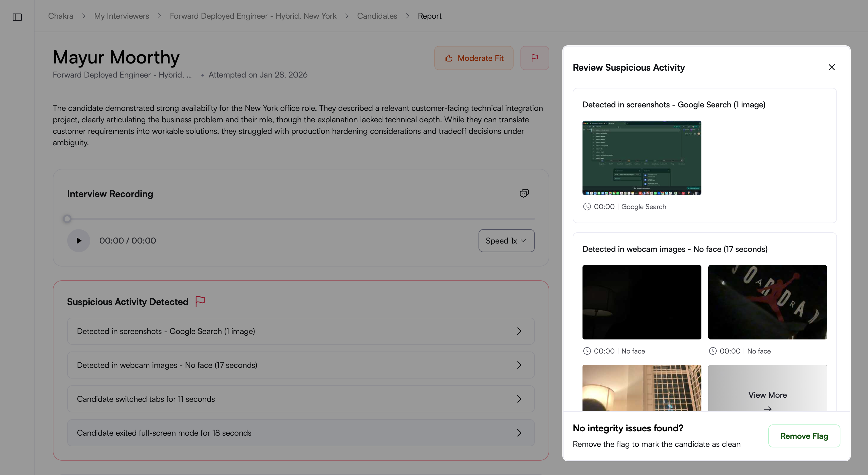Open the Jordan logo webcam thumbnail
The height and width of the screenshot is (475, 868).
coord(767,302)
